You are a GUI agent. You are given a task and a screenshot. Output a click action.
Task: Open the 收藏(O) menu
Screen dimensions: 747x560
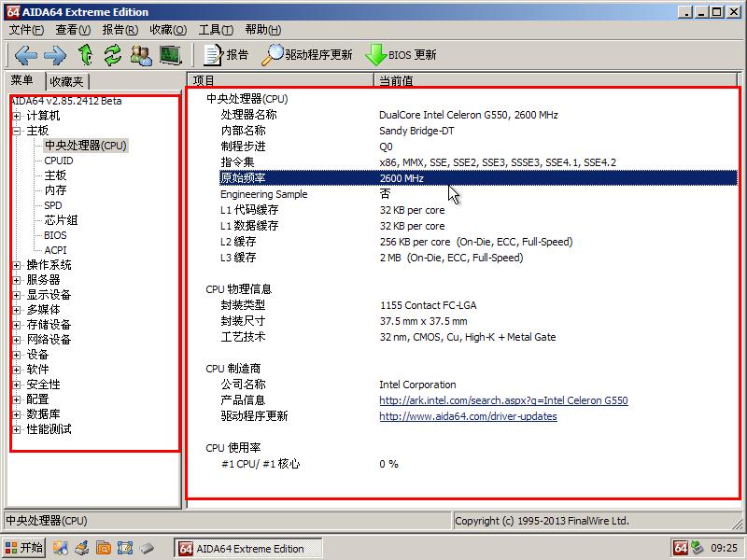[168, 30]
